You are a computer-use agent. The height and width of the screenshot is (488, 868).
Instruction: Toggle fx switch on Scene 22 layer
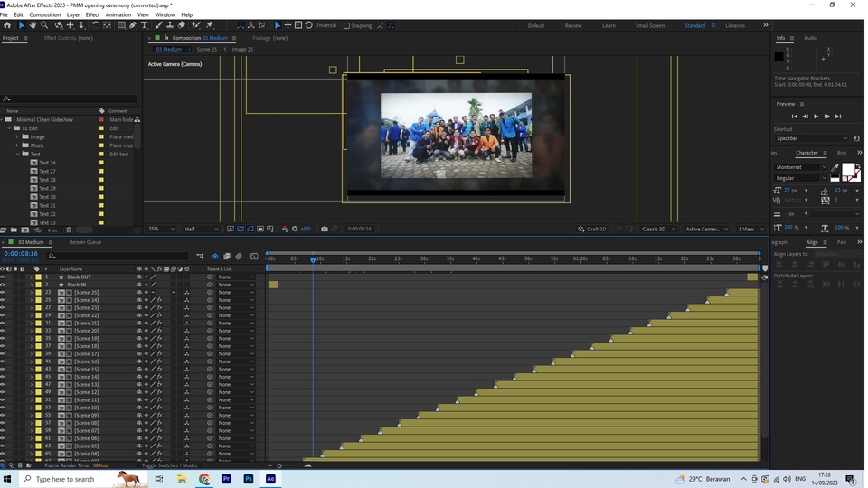[x=159, y=315]
